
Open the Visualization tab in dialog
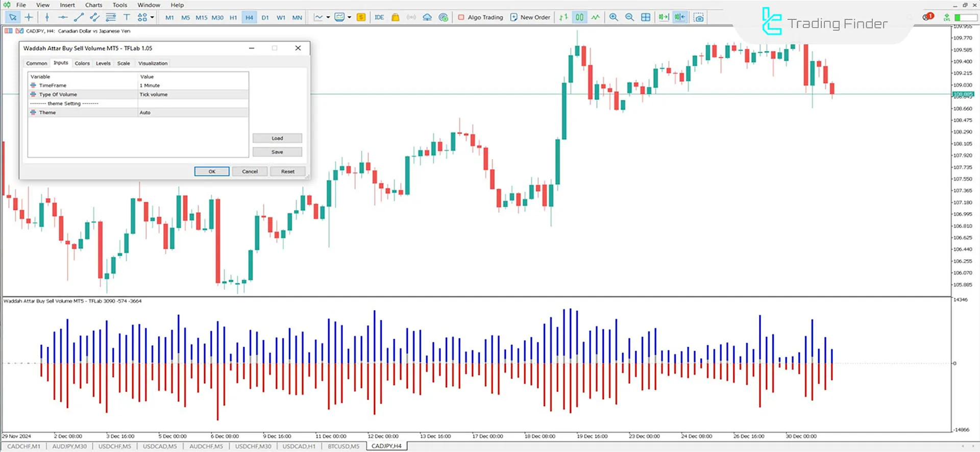[x=153, y=63]
